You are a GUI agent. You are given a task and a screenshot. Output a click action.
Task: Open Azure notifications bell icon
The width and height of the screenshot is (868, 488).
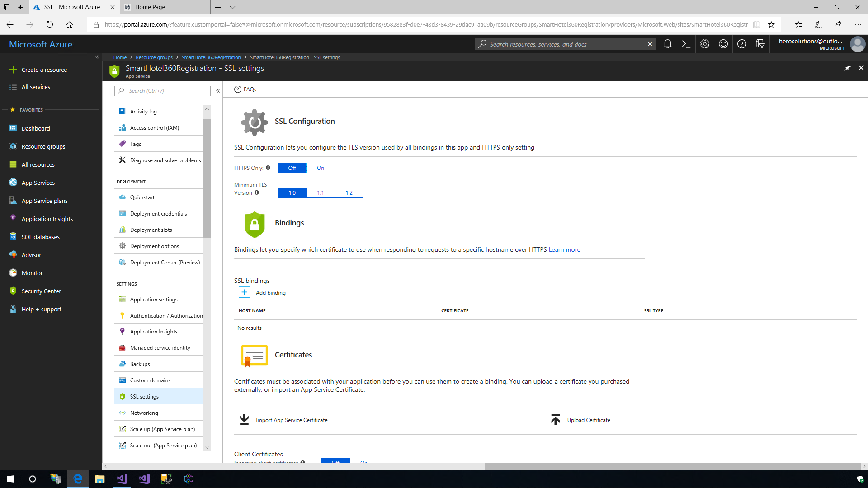[667, 44]
